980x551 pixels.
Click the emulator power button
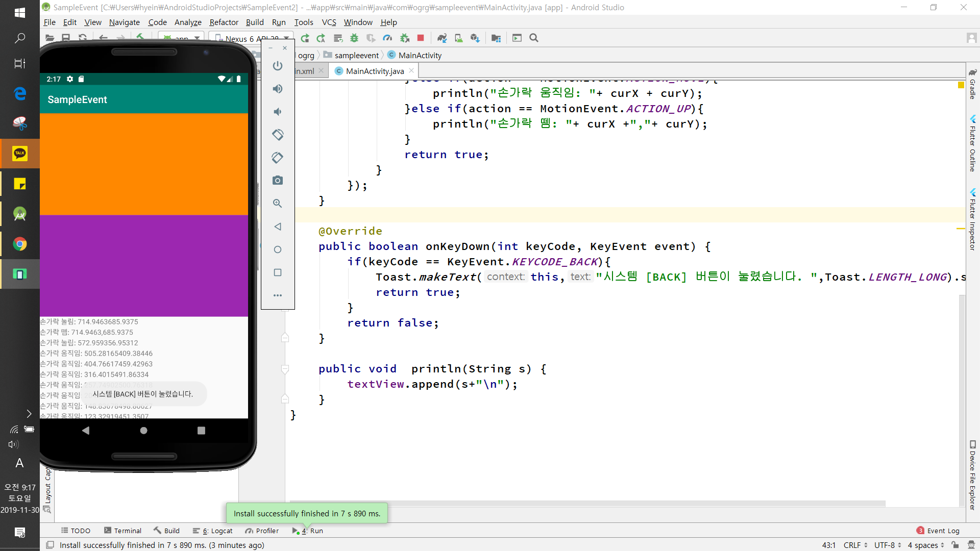click(278, 66)
